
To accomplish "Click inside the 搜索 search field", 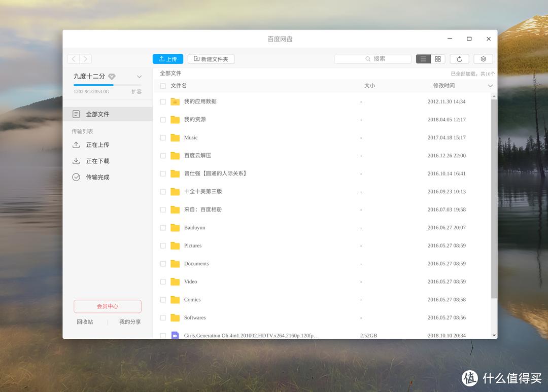I will (x=378, y=59).
